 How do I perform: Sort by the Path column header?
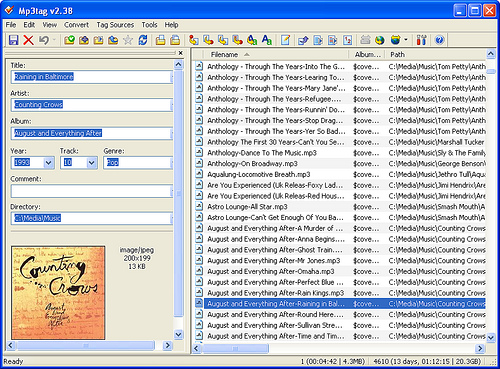(436, 54)
